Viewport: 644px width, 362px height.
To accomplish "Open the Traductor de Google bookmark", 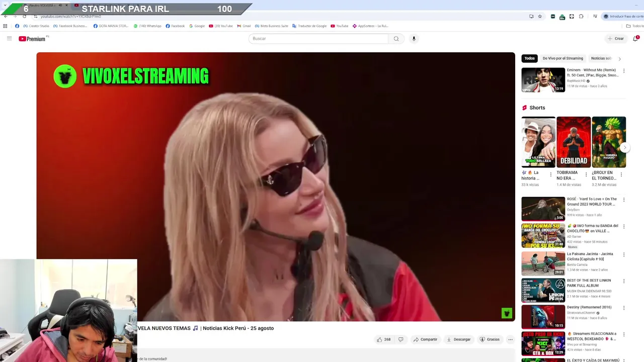I will 309,26.
